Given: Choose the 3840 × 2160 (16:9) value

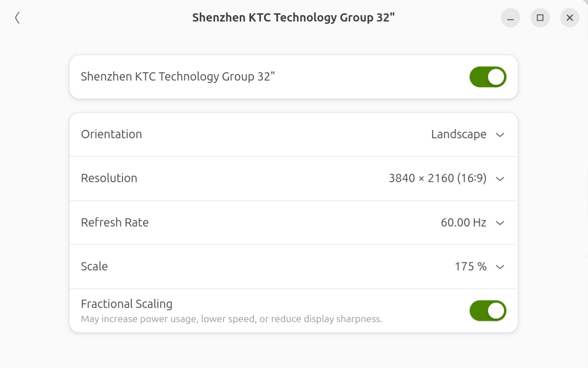Looking at the screenshot, I should (x=437, y=178).
